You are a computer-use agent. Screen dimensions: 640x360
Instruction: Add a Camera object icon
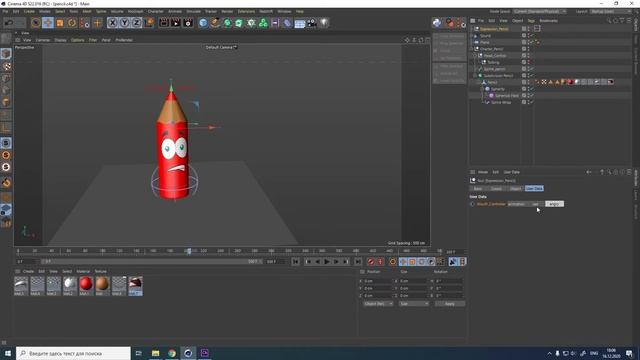(x=312, y=23)
